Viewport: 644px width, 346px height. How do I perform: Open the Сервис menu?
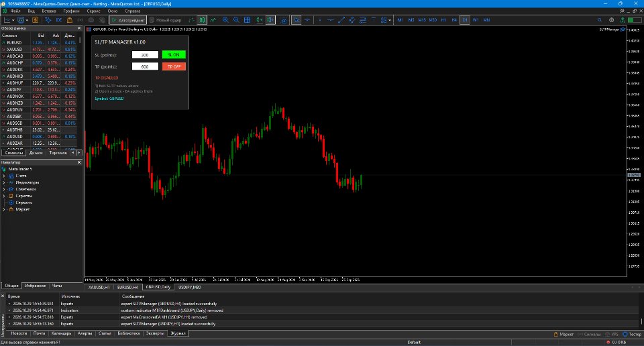click(94, 11)
